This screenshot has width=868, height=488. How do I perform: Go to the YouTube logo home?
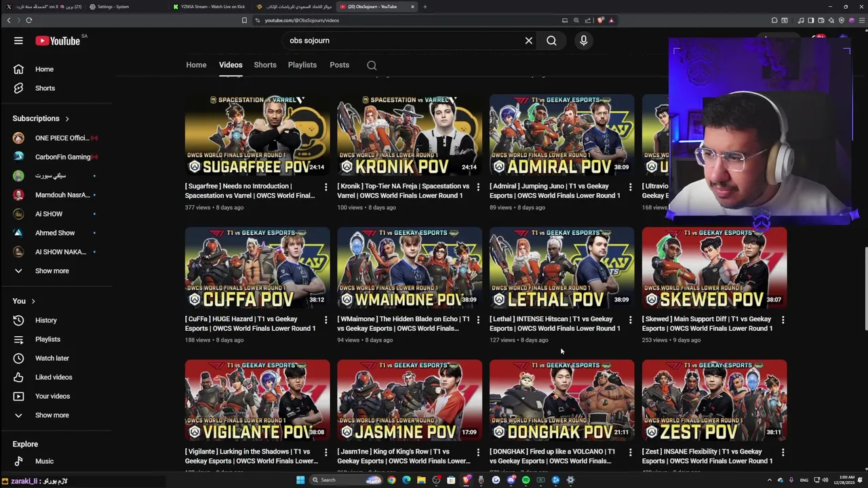click(x=58, y=41)
